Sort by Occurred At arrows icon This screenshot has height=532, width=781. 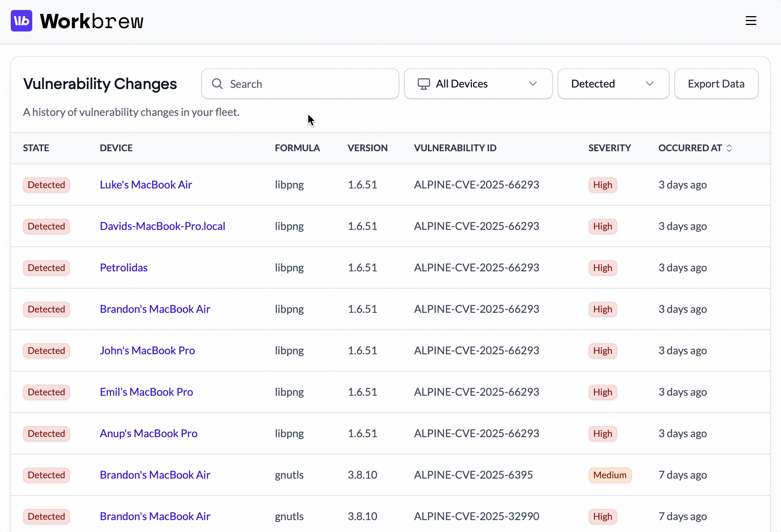coord(729,148)
